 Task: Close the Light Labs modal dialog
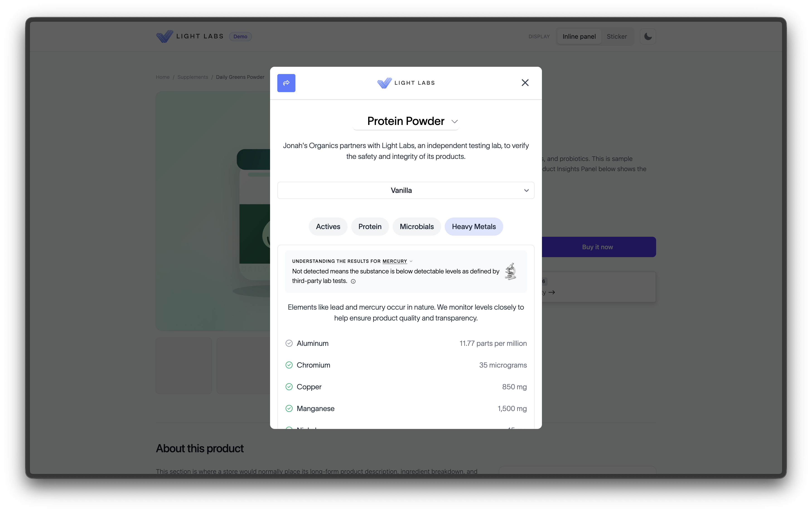[525, 83]
